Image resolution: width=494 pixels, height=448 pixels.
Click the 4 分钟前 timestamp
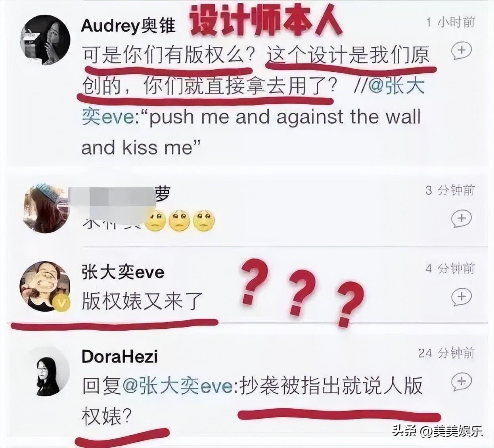click(x=450, y=268)
